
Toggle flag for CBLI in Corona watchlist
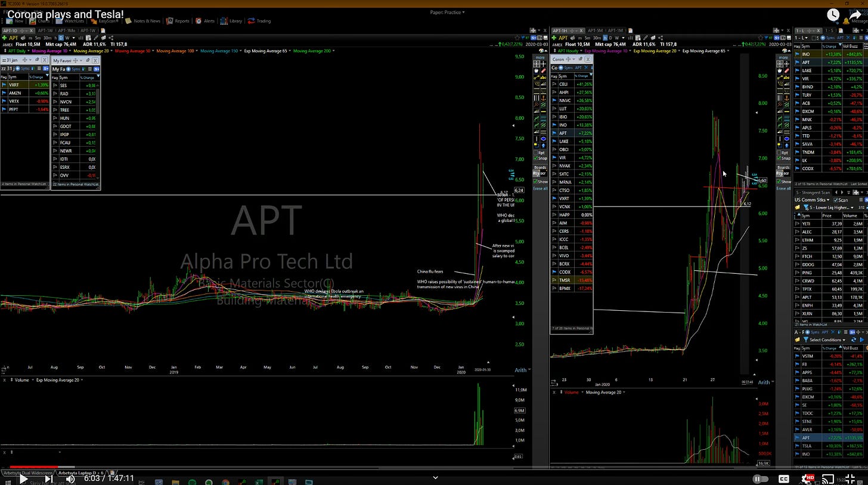pos(554,84)
